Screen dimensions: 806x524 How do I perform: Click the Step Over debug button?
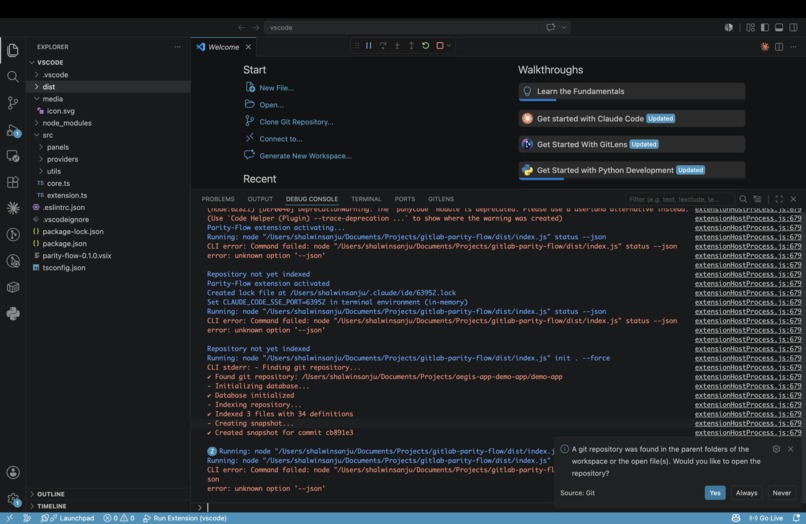[x=383, y=46]
